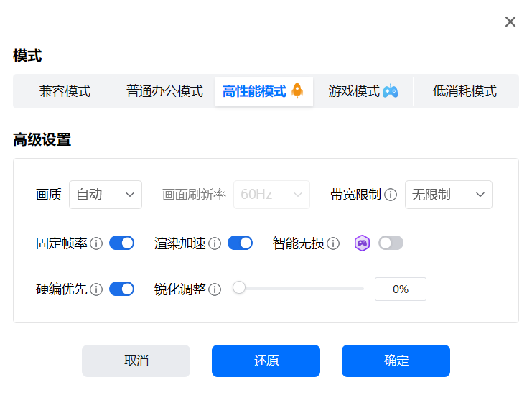Show info for 固定帧率
The height and width of the screenshot is (395, 532).
pos(96,243)
